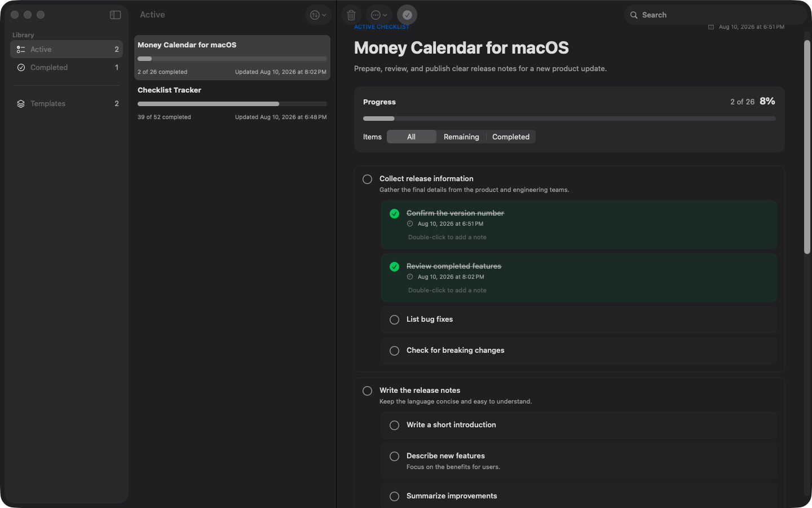The height and width of the screenshot is (508, 812).
Task: Click the trash delete icon
Action: 351,15
